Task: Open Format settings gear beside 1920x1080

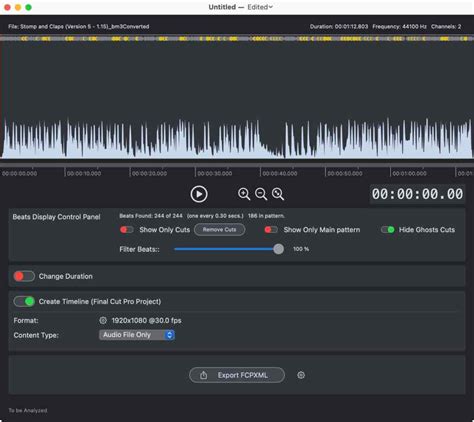Action: [x=103, y=320]
